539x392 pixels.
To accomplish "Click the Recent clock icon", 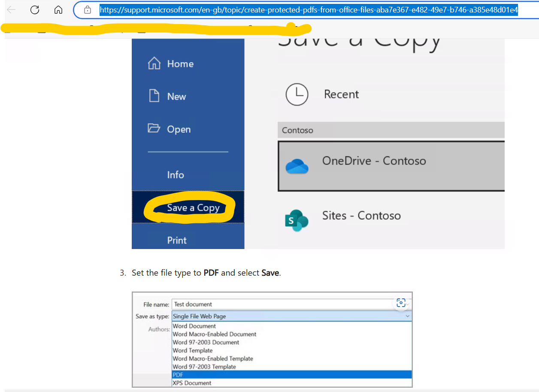I will click(297, 94).
